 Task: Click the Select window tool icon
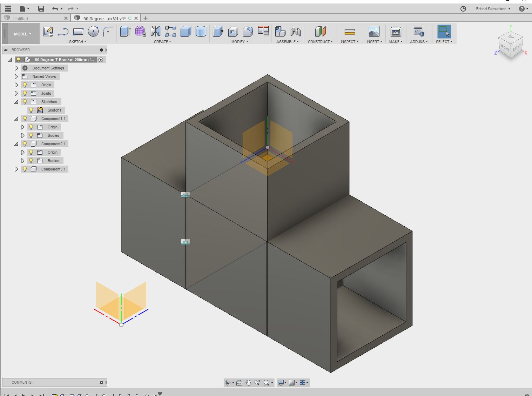(444, 32)
